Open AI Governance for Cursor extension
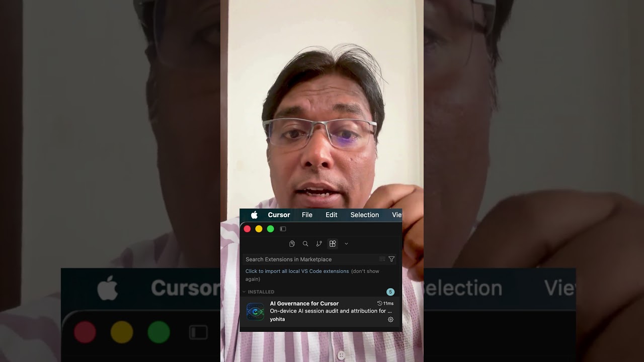Viewport: 644px width, 362px height. (x=304, y=303)
